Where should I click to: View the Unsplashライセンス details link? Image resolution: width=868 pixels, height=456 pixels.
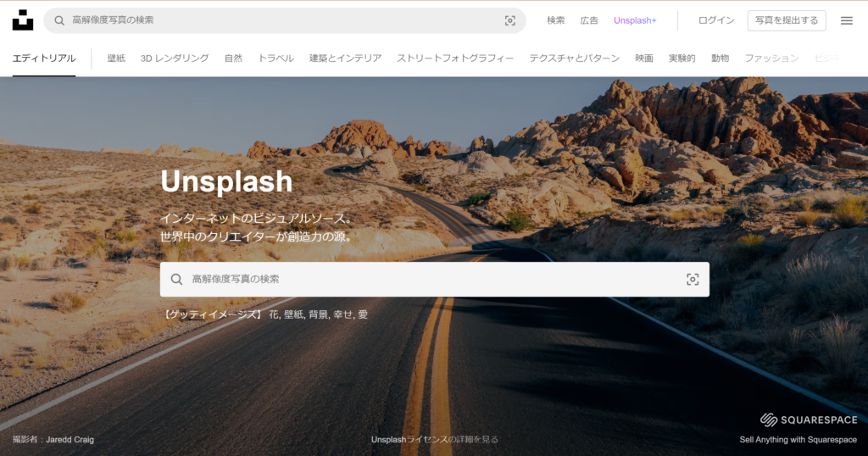pyautogui.click(x=434, y=439)
